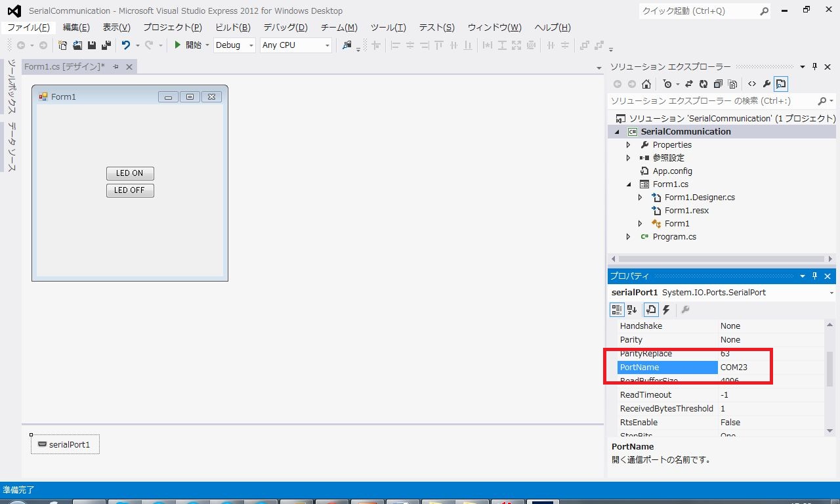840x504 pixels.
Task: Select Form1.resx in Solution Explorer
Action: click(x=686, y=210)
